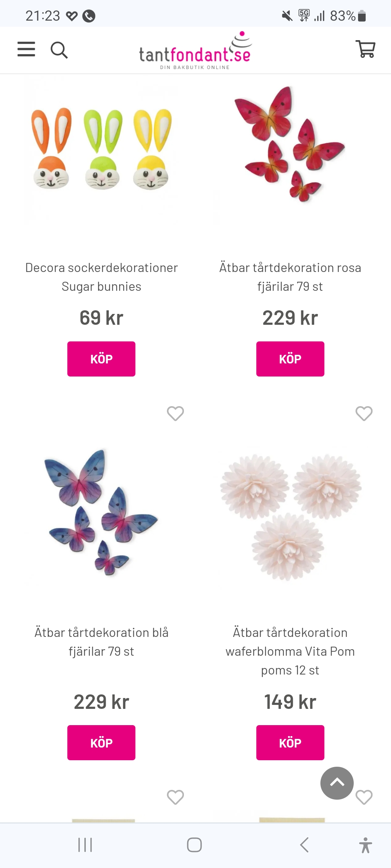
Task: Buy the Sugar bunnies for 69 kr
Action: (x=101, y=359)
